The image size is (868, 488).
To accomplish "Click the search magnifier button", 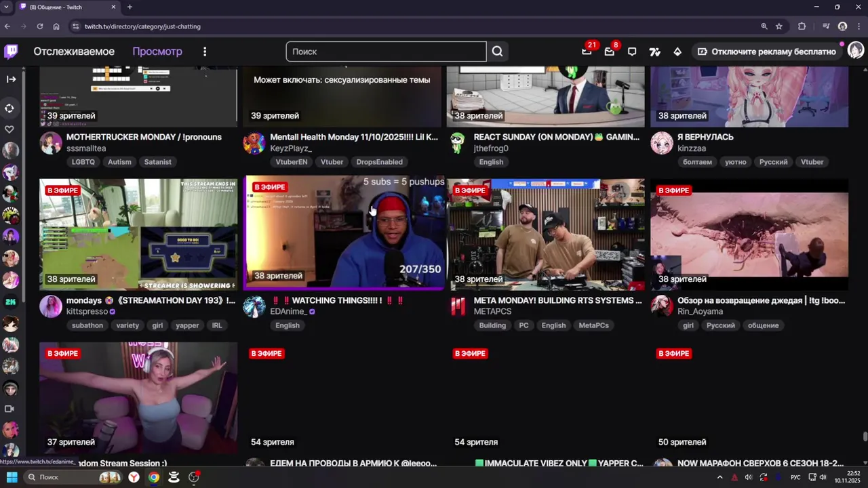I will [497, 52].
